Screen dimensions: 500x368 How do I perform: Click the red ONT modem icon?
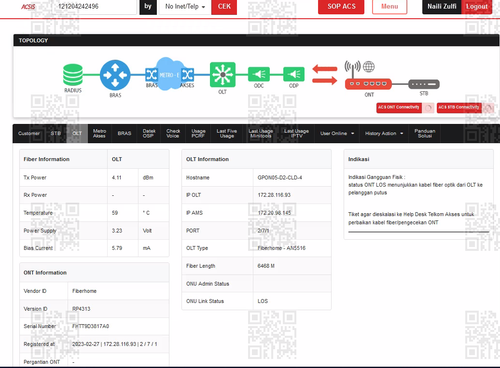(368, 84)
